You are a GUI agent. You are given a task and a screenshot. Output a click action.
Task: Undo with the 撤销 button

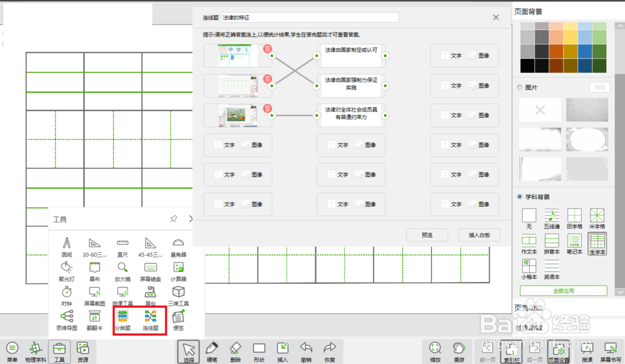click(x=306, y=352)
